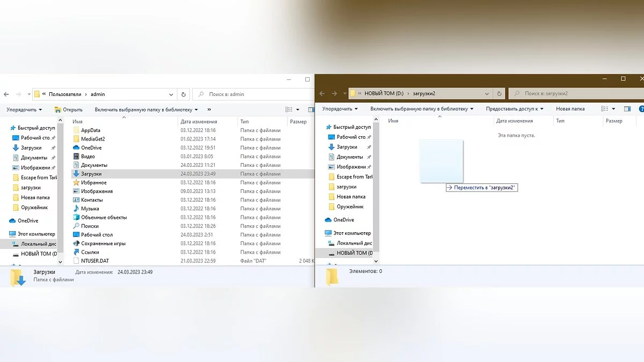Open Упорядочить dropdown in left window
This screenshot has width=644, height=362.
click(24, 109)
